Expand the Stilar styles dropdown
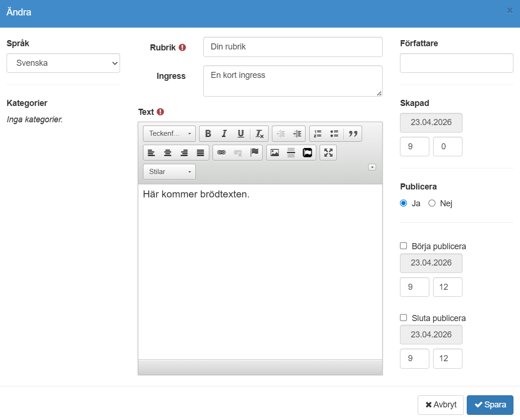 [169, 172]
